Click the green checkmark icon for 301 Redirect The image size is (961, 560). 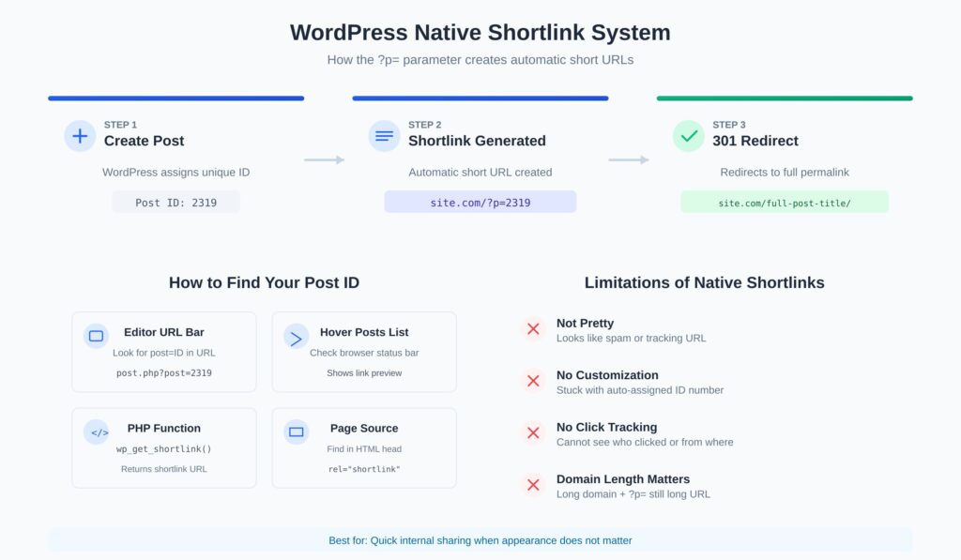(x=688, y=136)
